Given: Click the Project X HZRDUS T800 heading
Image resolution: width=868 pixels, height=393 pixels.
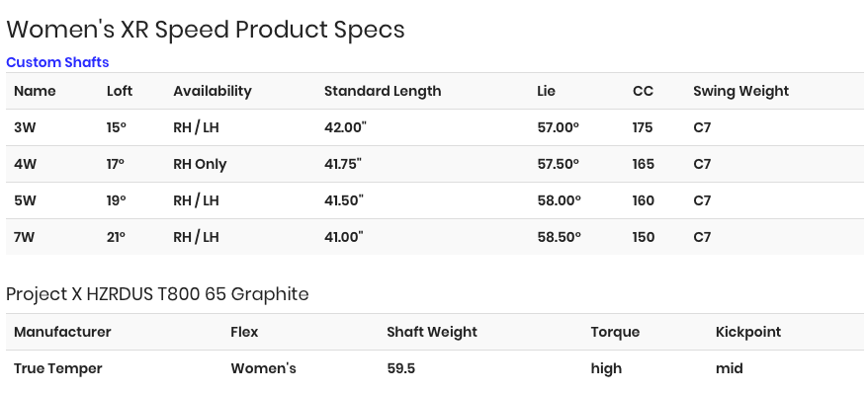Looking at the screenshot, I should point(157,294).
